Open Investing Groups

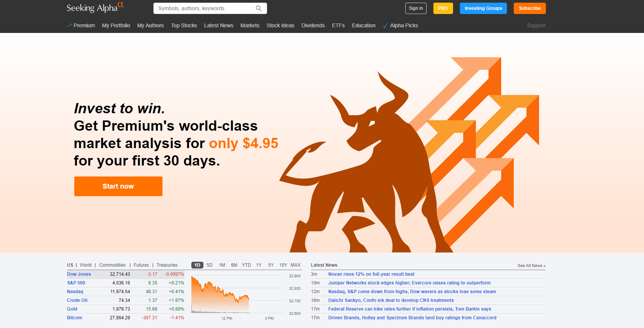(483, 8)
